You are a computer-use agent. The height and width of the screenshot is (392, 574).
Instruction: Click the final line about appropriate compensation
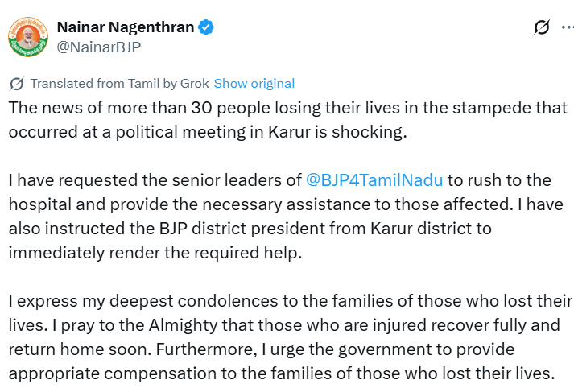(x=282, y=373)
